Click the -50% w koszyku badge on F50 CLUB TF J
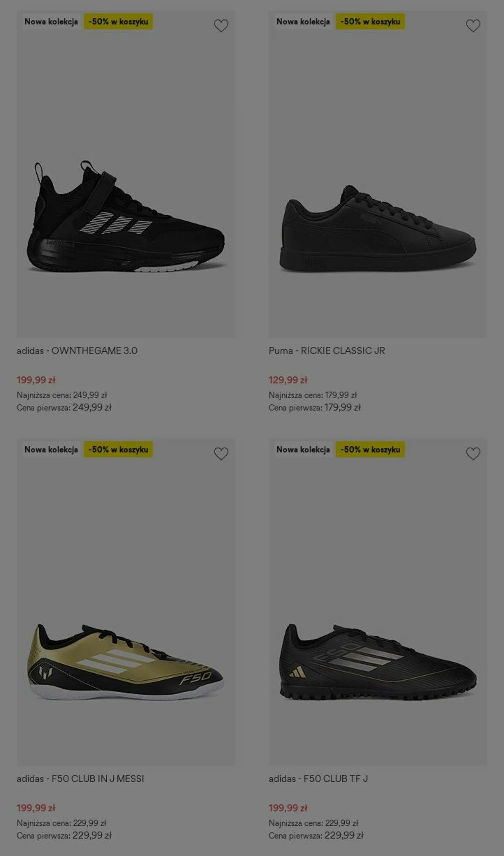Viewport: 504px width, 856px height. (x=370, y=450)
